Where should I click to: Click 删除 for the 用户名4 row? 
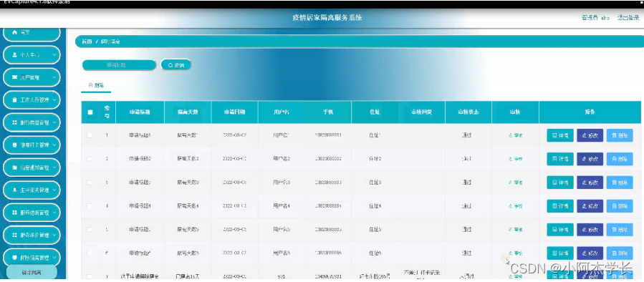coord(620,206)
